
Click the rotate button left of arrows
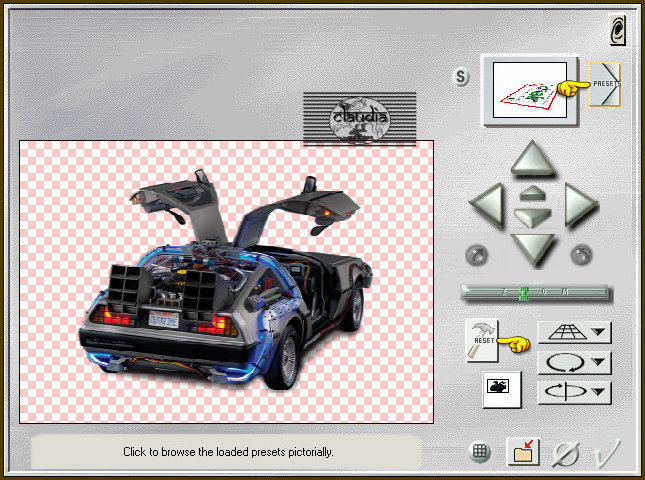pos(477,255)
